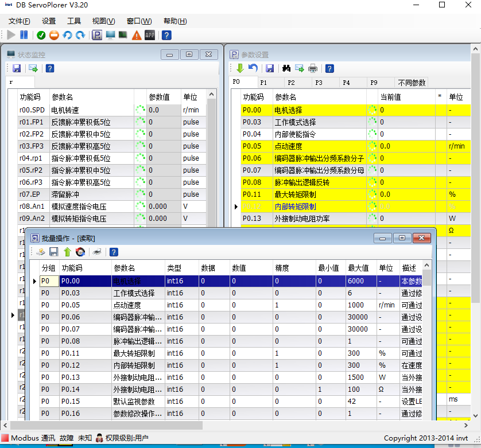Viewport: 481px width, 448px height.
Task: Click save icon in 状态监控 panel toolbar
Action: coord(17,68)
